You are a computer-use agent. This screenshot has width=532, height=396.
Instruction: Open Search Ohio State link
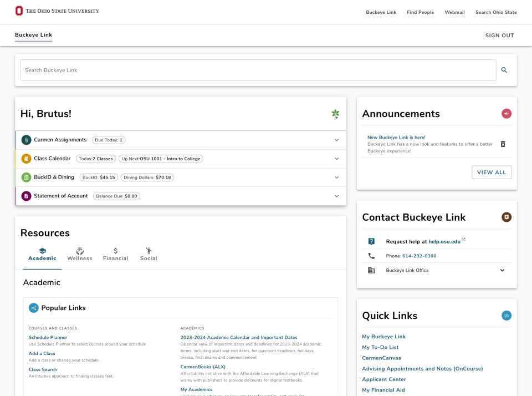496,12
